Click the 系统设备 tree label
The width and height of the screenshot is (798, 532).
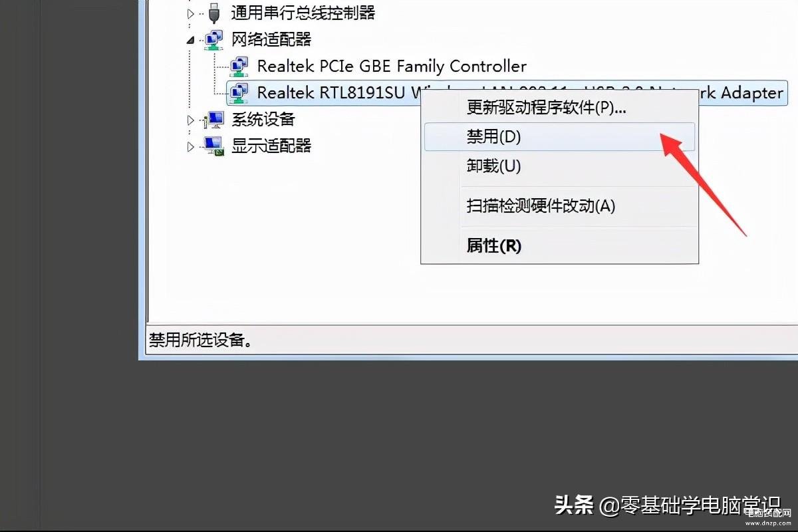pyautogui.click(x=263, y=120)
